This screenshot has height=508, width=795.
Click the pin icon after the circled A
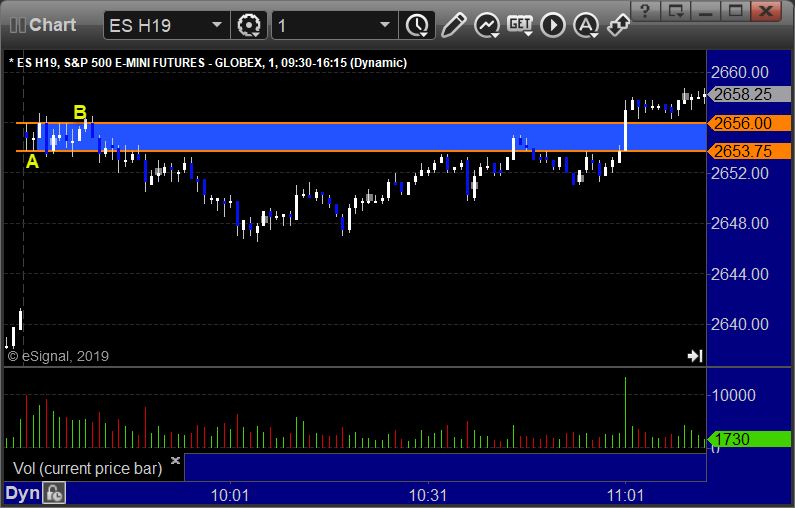(x=618, y=25)
